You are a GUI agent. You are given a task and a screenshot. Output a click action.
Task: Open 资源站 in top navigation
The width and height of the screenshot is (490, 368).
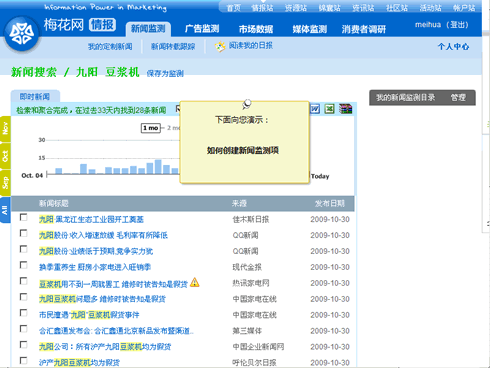(x=296, y=8)
